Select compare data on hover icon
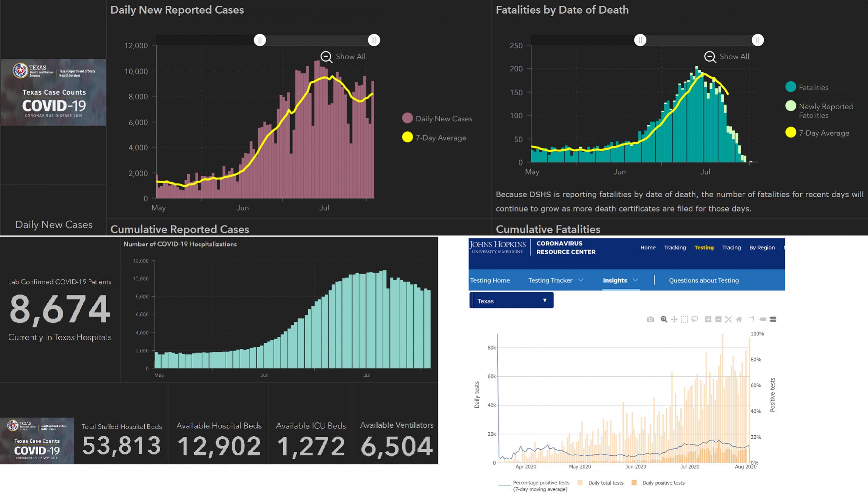This screenshot has width=868, height=498. pos(773,319)
